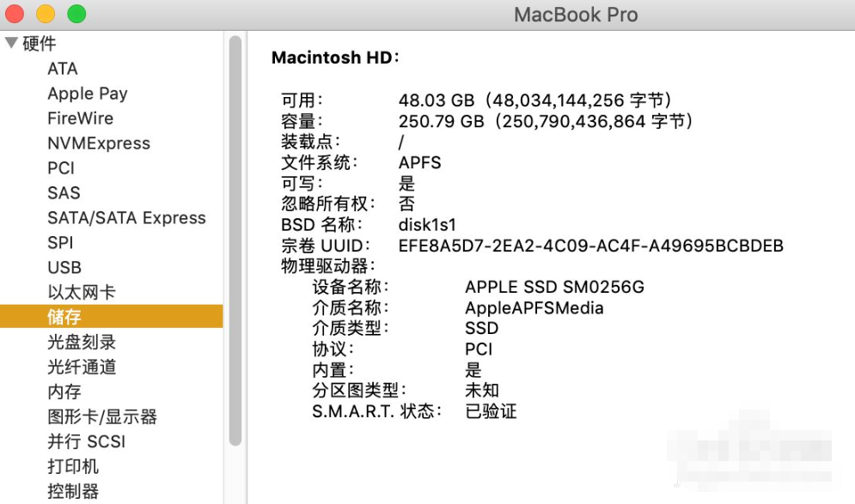Select the PCI sidebar entry

(61, 168)
